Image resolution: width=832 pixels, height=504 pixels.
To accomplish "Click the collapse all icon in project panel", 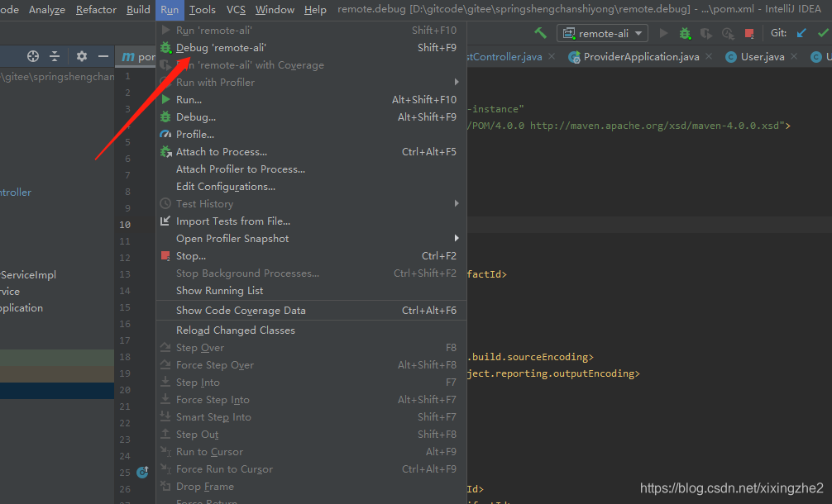I will [55, 56].
